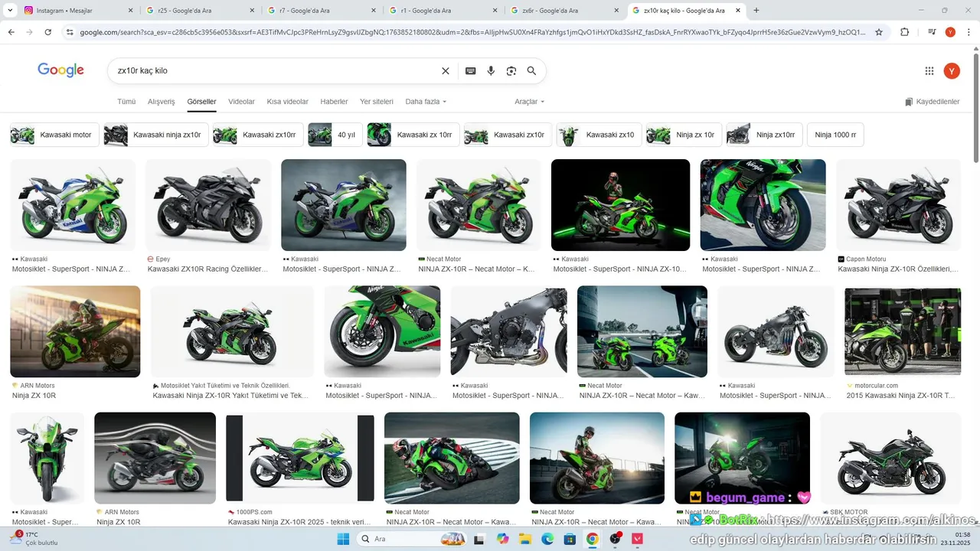Filter by 'Ninja 1000 rr' chip
The width and height of the screenshot is (980, 551).
point(835,135)
